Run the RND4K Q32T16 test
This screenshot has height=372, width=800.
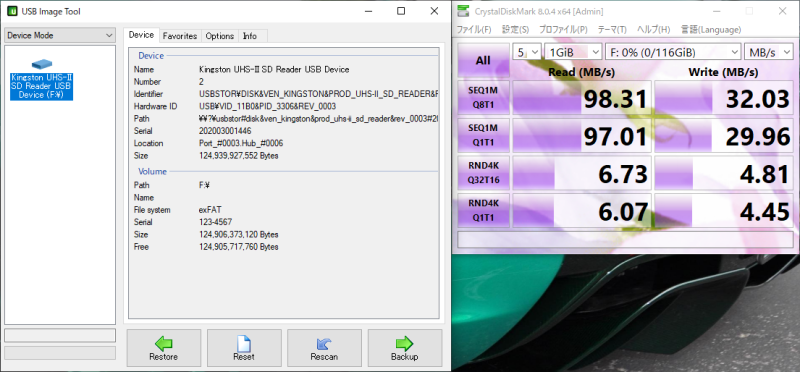(483, 173)
